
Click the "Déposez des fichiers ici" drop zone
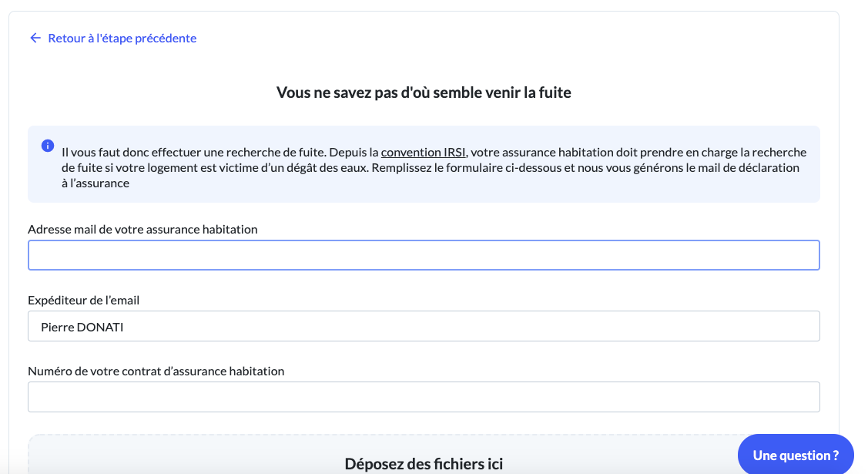tap(424, 456)
